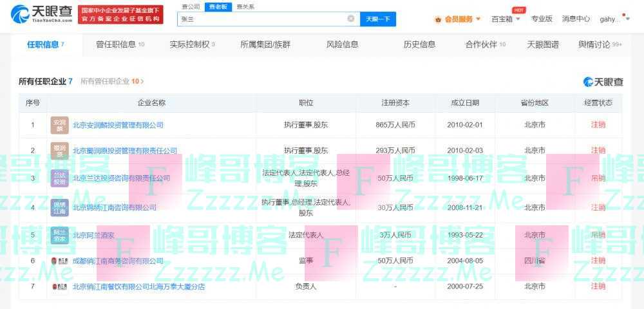
Task: Click the 四川省 region cell
Action: pos(535,261)
